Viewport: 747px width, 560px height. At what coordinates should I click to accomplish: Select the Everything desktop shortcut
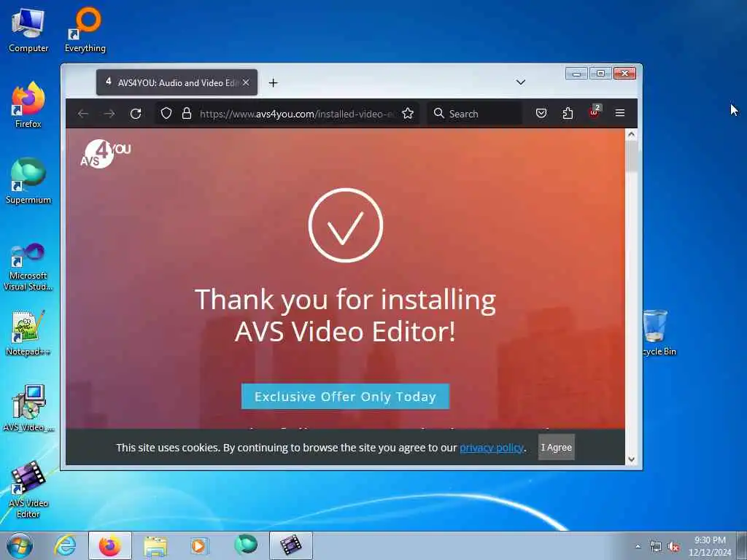(85, 29)
